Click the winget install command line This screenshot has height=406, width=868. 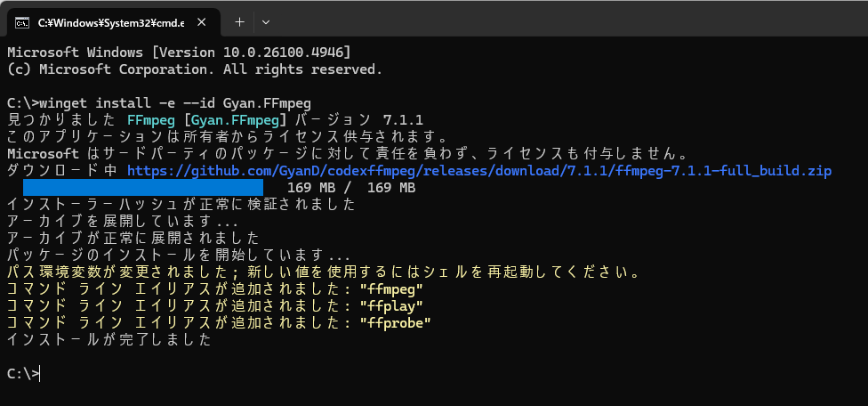159,103
